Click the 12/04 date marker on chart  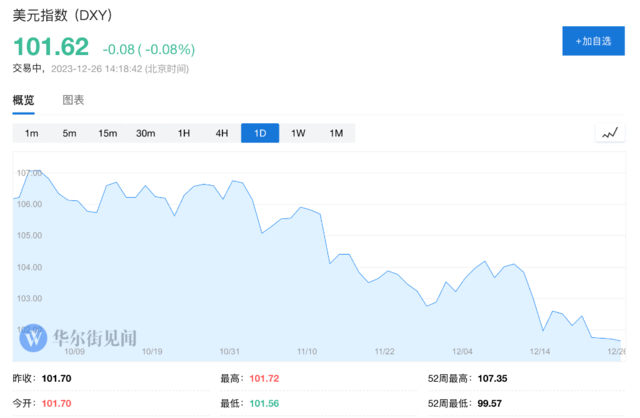coord(461,352)
